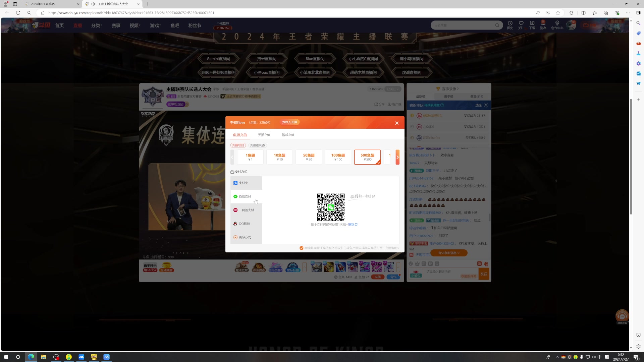Open 视频 dropdown in navigation bar
Screen dimensions: 644x362
click(135, 25)
